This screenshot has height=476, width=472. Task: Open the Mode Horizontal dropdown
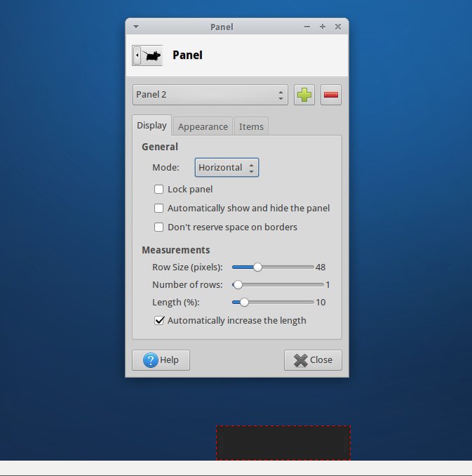click(227, 167)
